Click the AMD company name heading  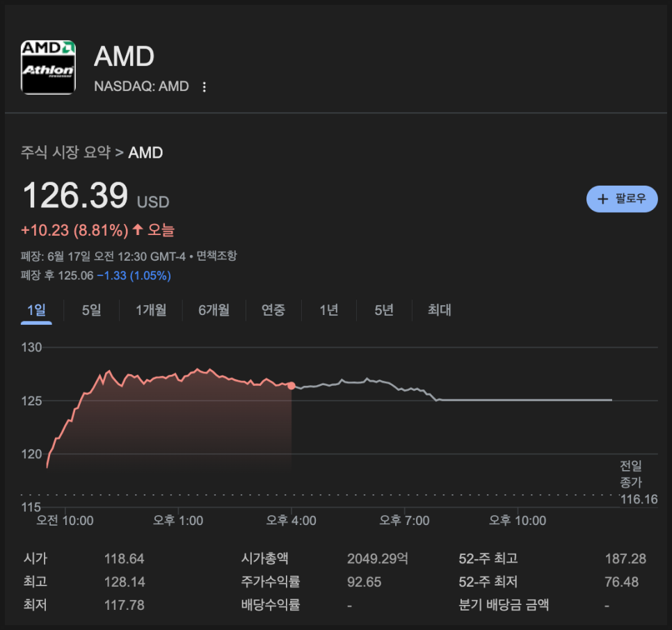pyautogui.click(x=125, y=56)
